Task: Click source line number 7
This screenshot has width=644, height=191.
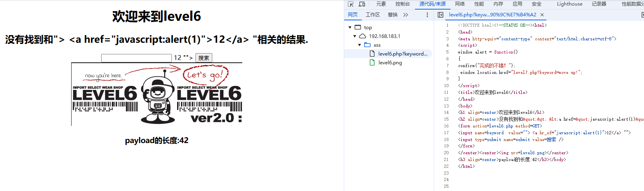Action: coord(447,66)
